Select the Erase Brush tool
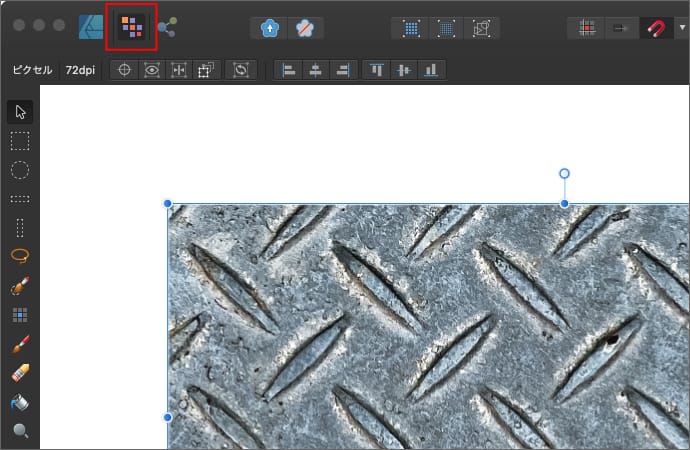 pyautogui.click(x=20, y=374)
